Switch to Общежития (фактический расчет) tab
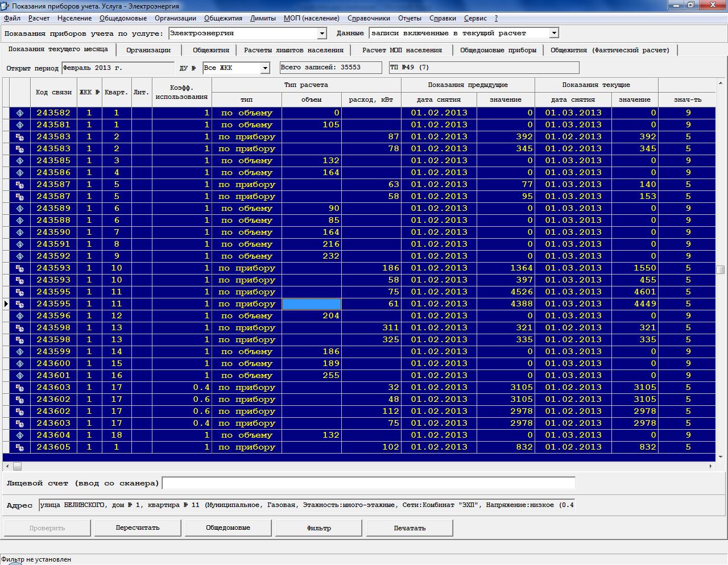Screen dimensions: 728x565 [x=610, y=50]
